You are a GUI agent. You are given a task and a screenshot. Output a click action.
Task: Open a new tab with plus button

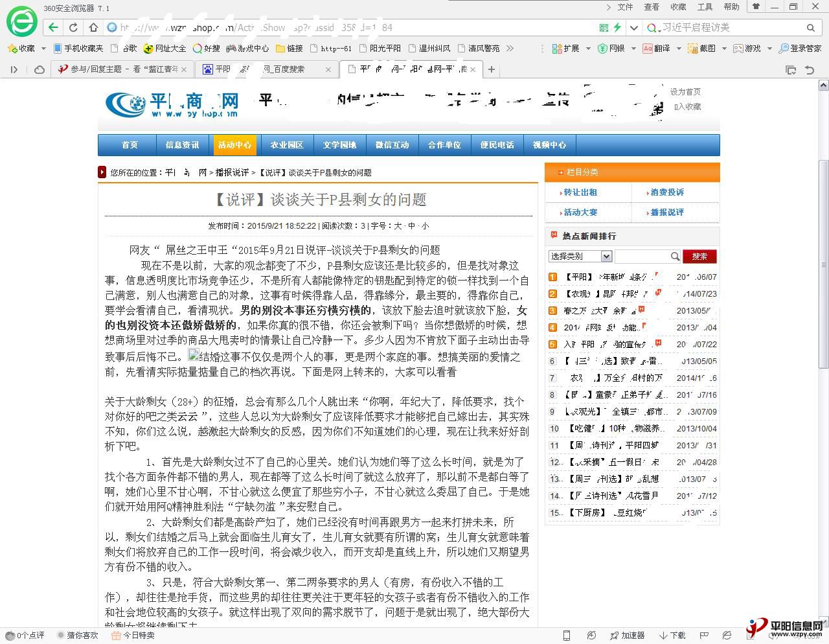click(492, 69)
